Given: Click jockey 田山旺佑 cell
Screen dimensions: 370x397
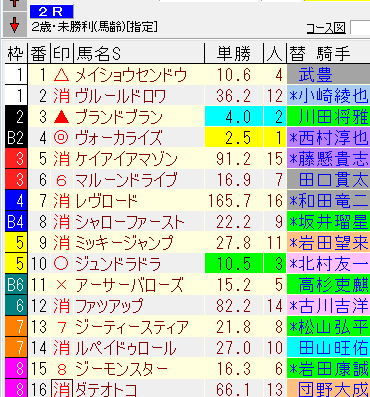Looking at the screenshot, I should 328,348.
